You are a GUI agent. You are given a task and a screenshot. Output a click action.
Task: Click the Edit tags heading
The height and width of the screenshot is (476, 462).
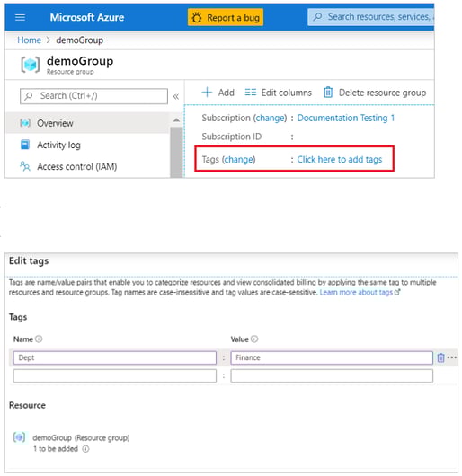click(29, 260)
